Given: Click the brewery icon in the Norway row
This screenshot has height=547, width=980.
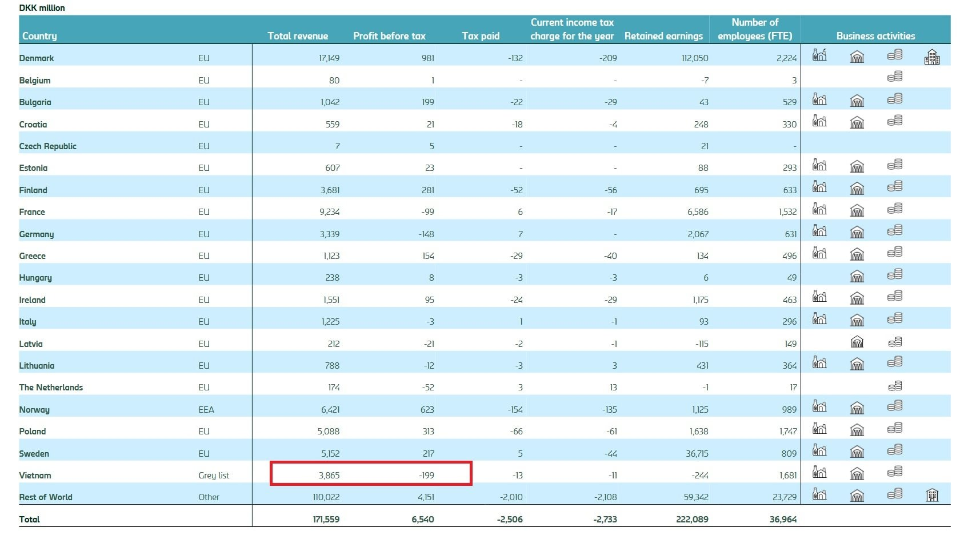Looking at the screenshot, I should pos(819,407).
